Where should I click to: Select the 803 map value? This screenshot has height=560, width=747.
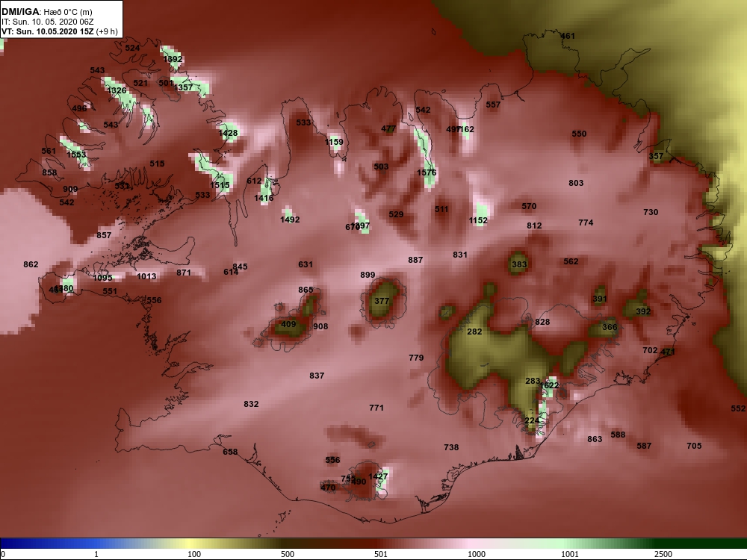576,183
